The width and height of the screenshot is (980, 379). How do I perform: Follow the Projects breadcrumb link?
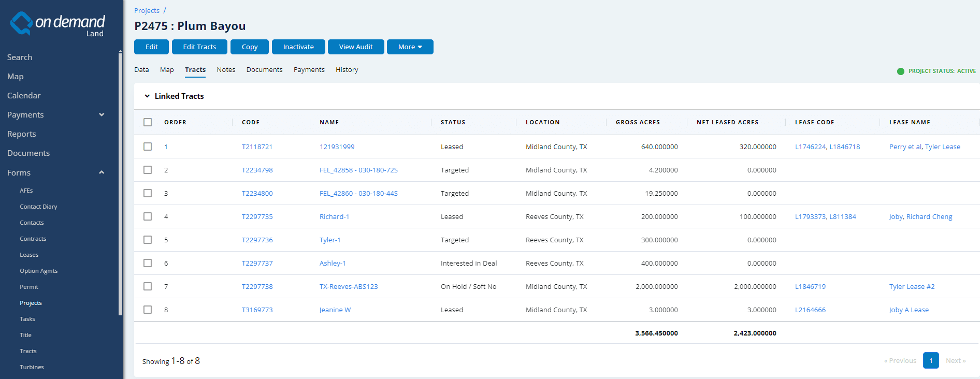pos(147,10)
